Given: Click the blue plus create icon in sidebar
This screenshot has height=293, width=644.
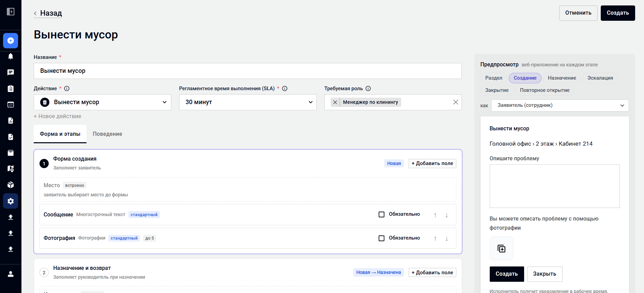Looking at the screenshot, I should (x=11, y=40).
